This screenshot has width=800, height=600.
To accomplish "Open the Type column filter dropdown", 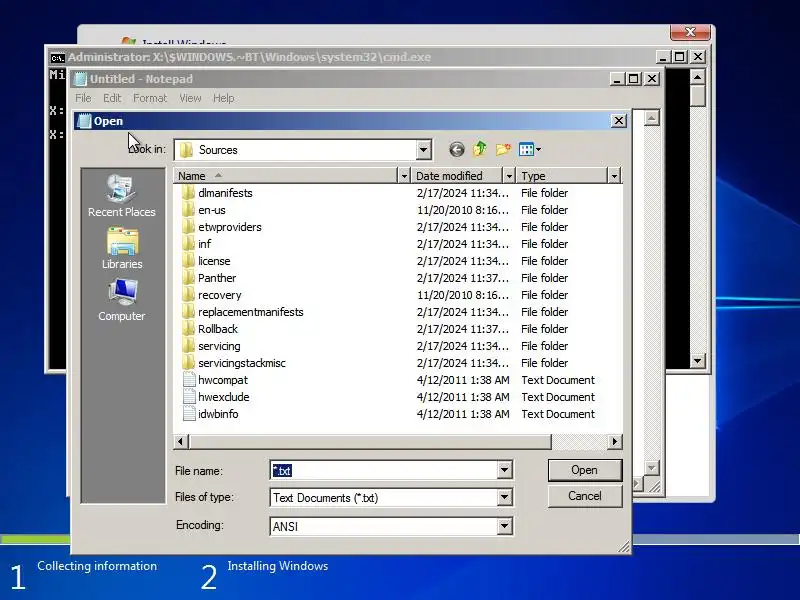I will pos(614,176).
